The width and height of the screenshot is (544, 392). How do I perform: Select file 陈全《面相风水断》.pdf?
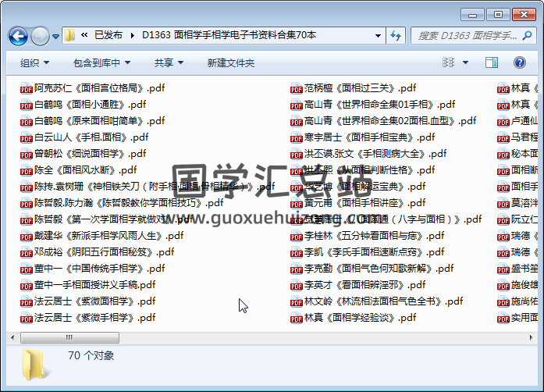79,170
